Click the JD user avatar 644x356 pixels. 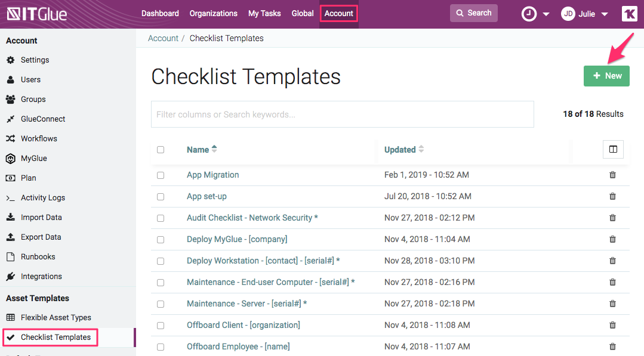click(x=568, y=14)
